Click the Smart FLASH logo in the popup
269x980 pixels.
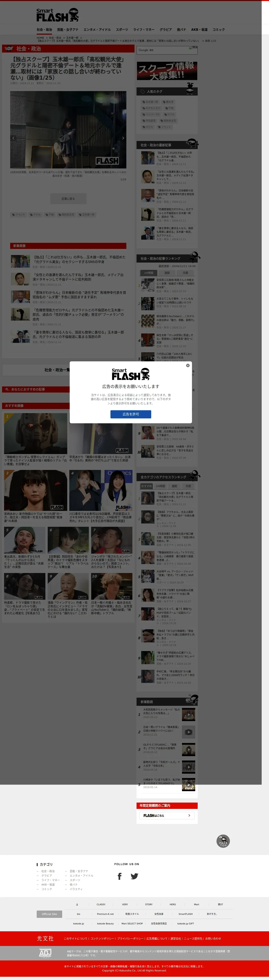(130, 374)
